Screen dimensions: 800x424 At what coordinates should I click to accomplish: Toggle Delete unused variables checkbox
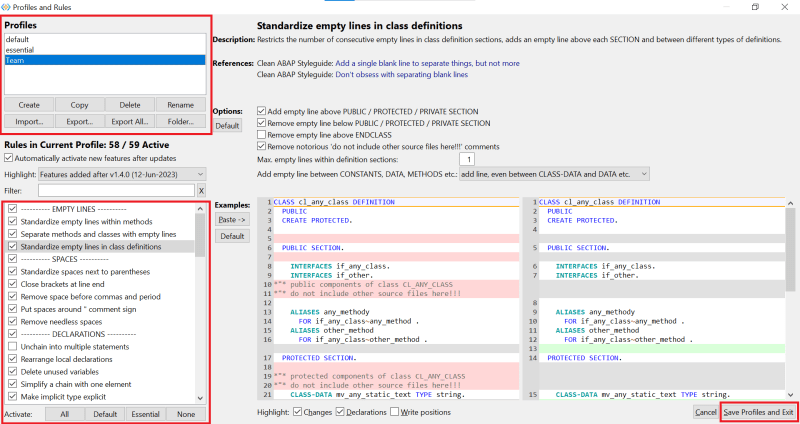tap(12, 372)
